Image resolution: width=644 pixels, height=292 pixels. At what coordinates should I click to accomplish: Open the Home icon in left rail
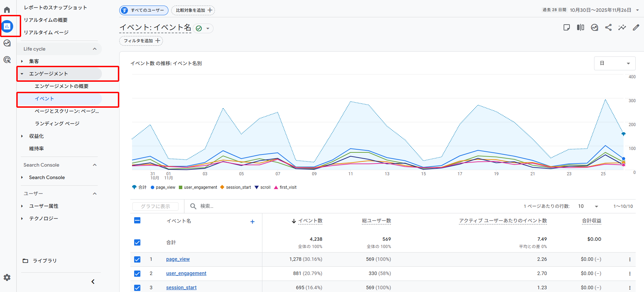tap(7, 10)
